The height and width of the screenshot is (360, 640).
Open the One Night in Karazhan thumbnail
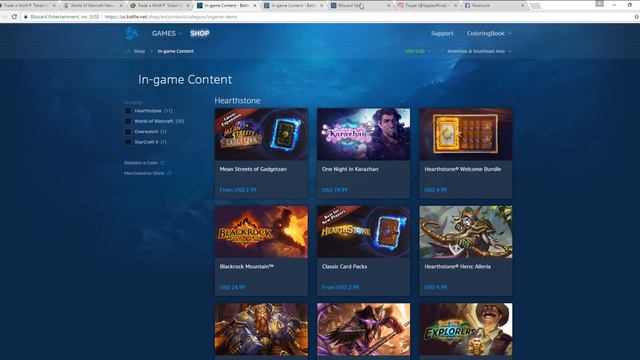coord(364,134)
